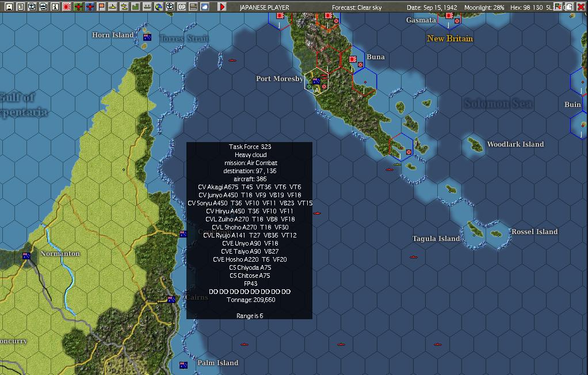The height and width of the screenshot is (375, 588).
Task: Click the 'Task Force 323' tooltip title
Action: 250,147
